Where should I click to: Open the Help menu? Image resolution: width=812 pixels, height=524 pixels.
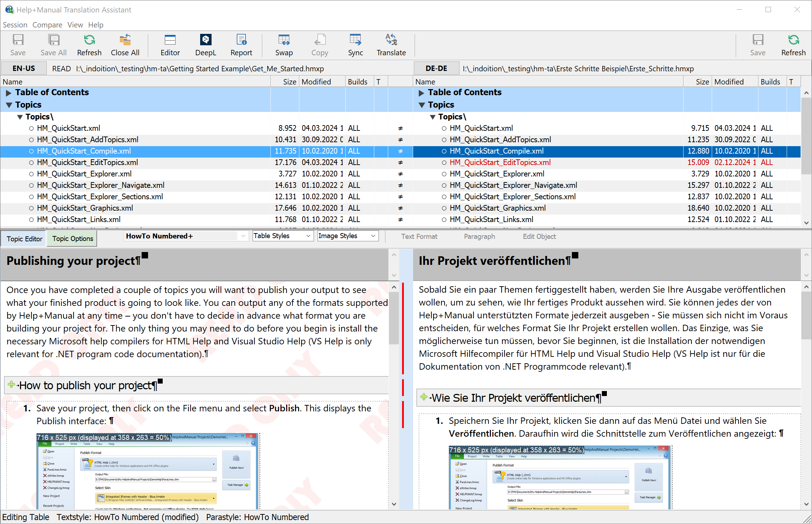tap(96, 25)
